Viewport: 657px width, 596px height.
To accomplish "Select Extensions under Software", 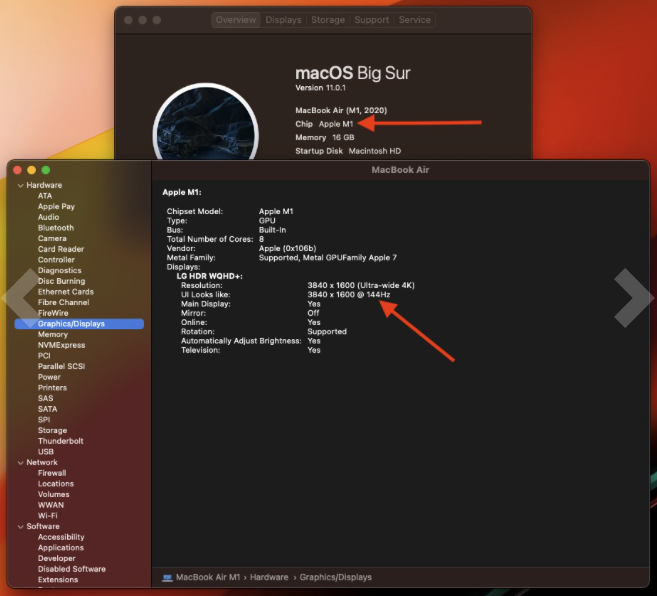I will 58,580.
